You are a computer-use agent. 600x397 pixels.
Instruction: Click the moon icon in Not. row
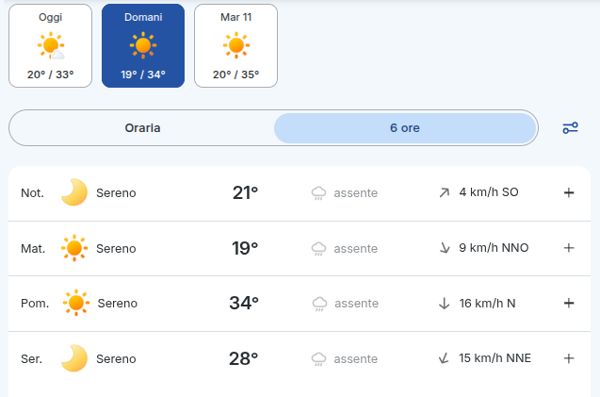click(x=74, y=192)
